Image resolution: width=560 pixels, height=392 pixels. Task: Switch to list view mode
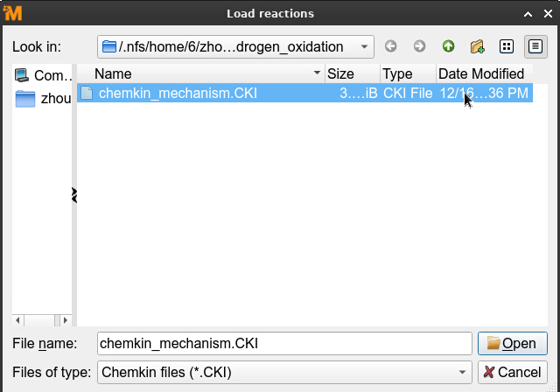coord(506,46)
